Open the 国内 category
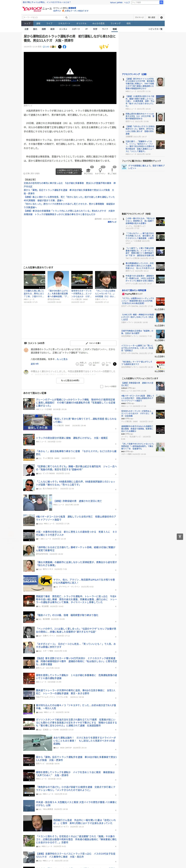This screenshot has width=186, height=868. point(35,29)
